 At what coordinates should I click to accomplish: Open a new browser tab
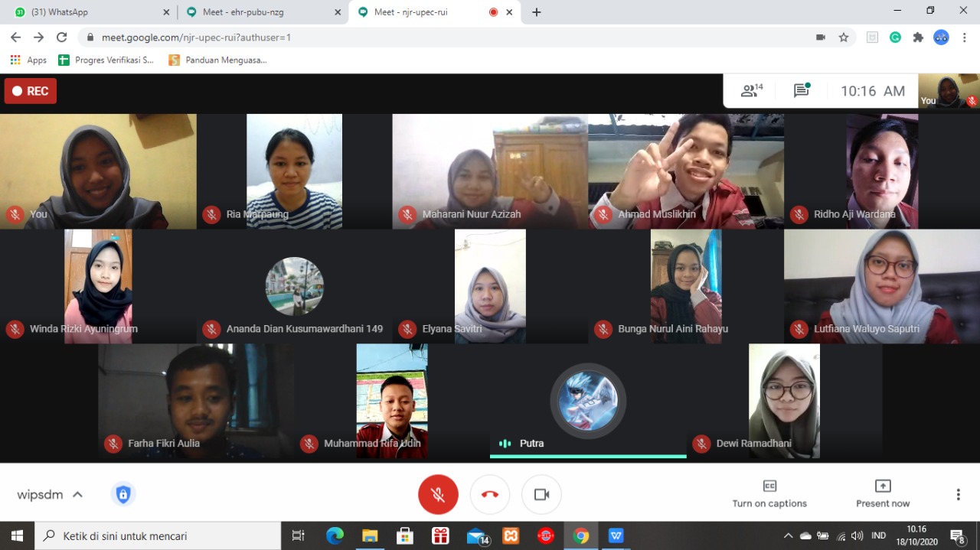pyautogui.click(x=537, y=12)
